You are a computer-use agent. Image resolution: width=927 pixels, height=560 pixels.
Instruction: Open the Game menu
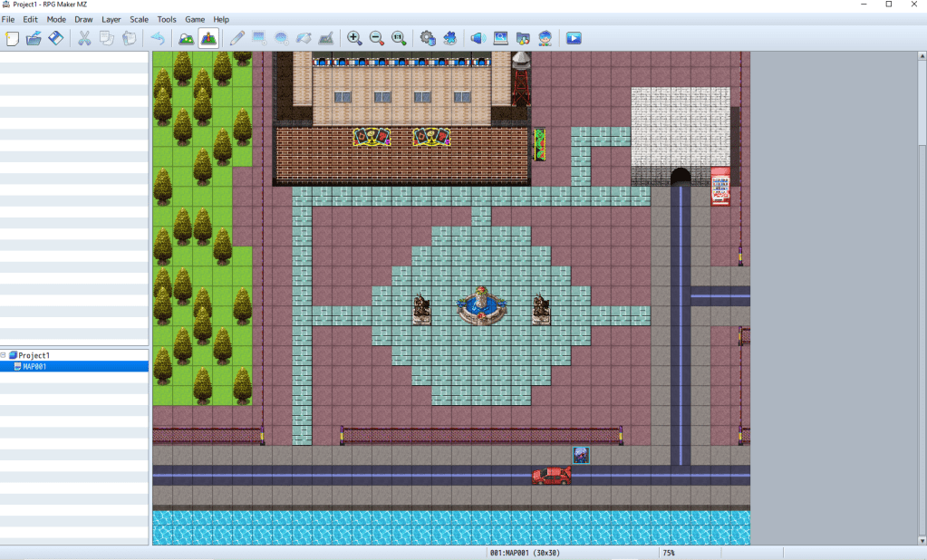195,19
